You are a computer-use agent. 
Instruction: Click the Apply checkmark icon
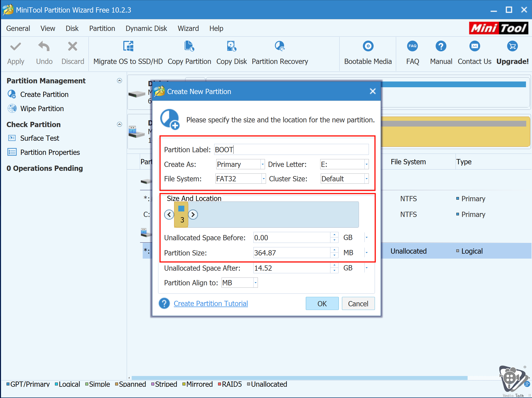point(15,47)
